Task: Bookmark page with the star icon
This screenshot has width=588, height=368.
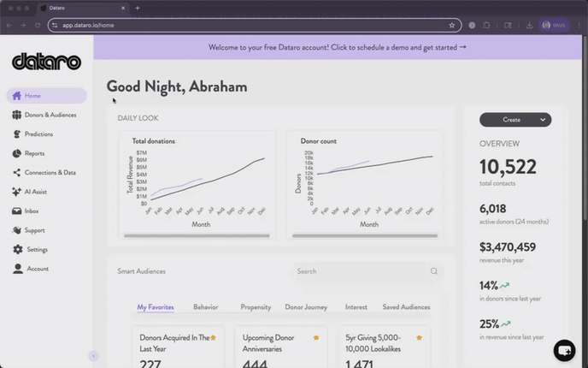Action: 452,25
